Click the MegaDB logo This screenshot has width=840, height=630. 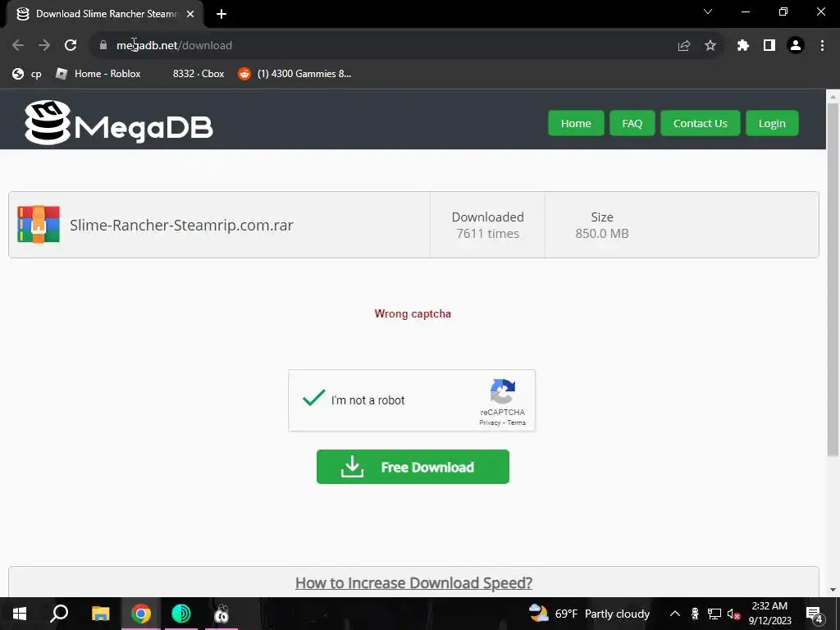119,123
